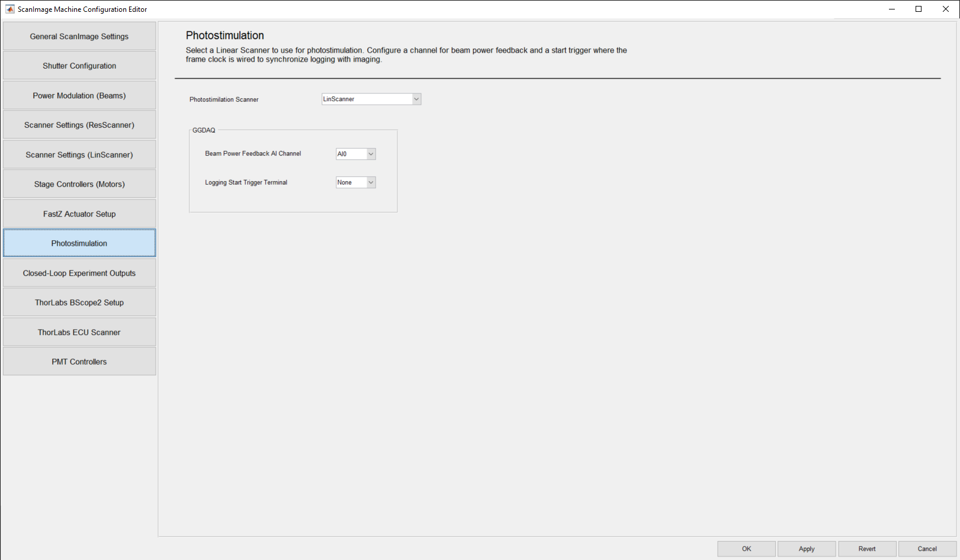This screenshot has height=560, width=960.
Task: Switch to Stage Controllers (Motors)
Action: click(x=79, y=184)
